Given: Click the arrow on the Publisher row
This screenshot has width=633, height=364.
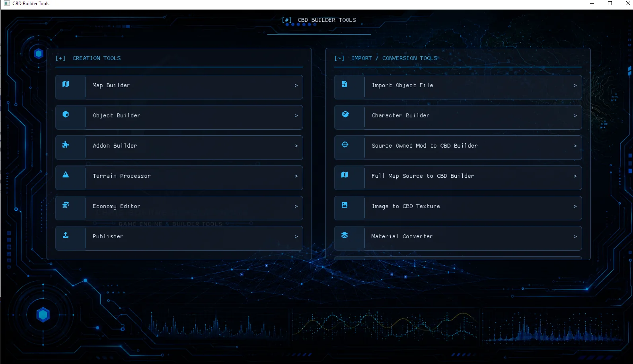Looking at the screenshot, I should point(296,237).
